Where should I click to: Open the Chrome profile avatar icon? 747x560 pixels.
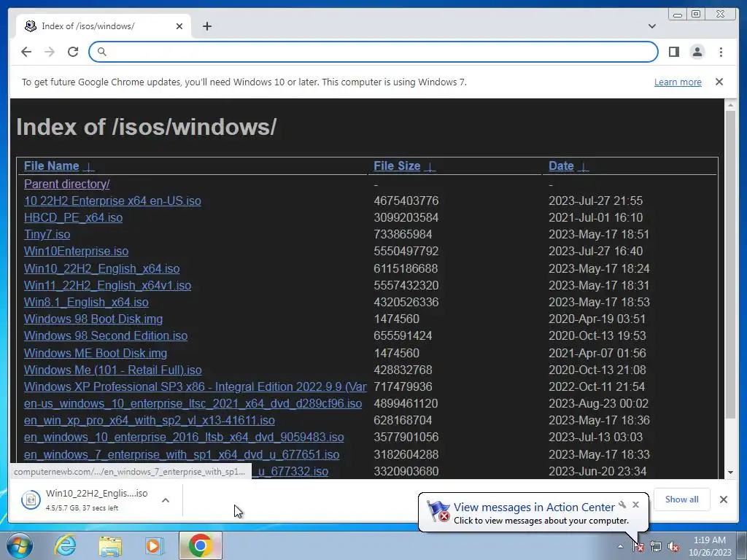(697, 52)
